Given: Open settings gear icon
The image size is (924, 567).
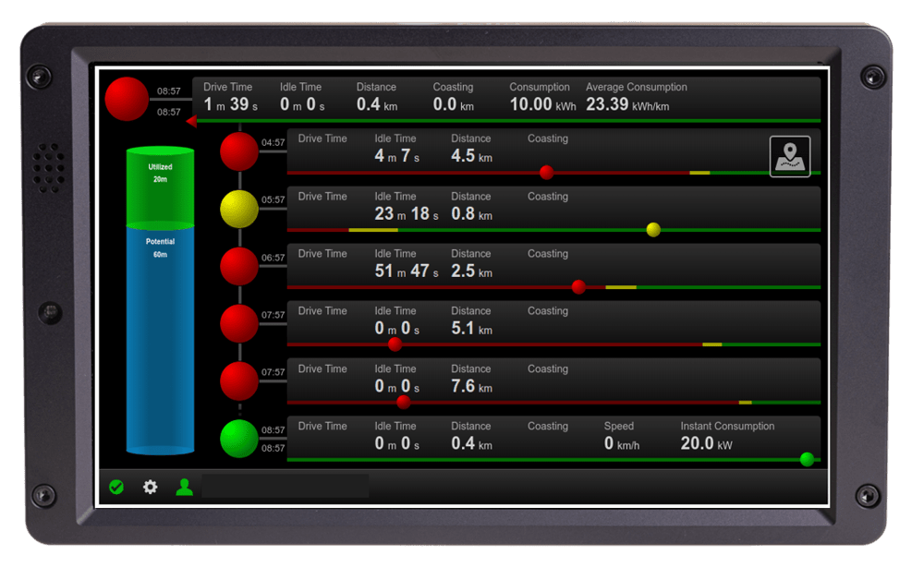Looking at the screenshot, I should click(150, 487).
